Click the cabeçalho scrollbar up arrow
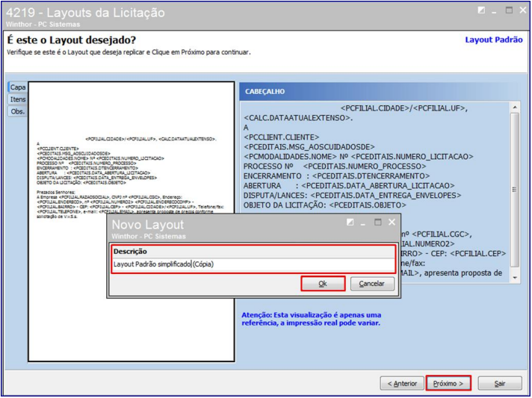Viewport: 532px width, 398px height. pos(515,108)
